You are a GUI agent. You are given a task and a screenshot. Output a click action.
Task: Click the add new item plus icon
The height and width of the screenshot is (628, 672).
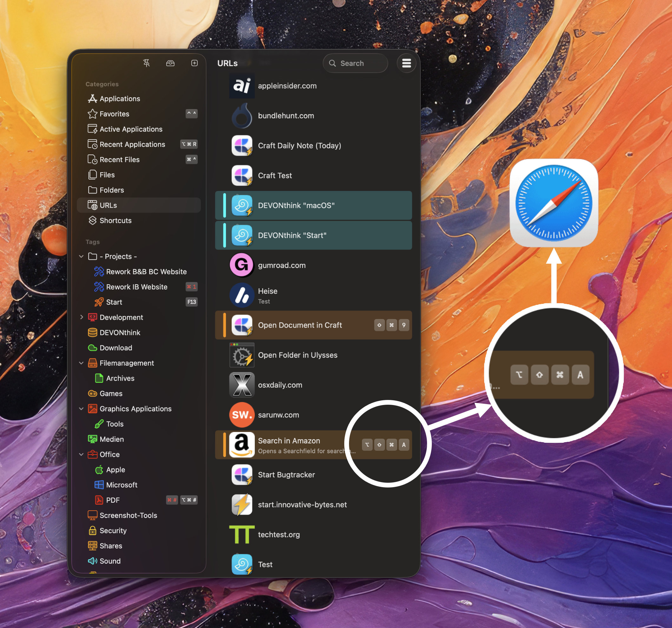pos(194,63)
